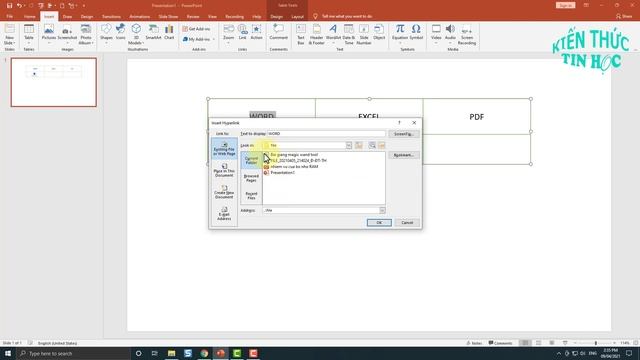640x360 pixels.
Task: Select file 'Presentation1' in the list
Action: click(x=282, y=173)
